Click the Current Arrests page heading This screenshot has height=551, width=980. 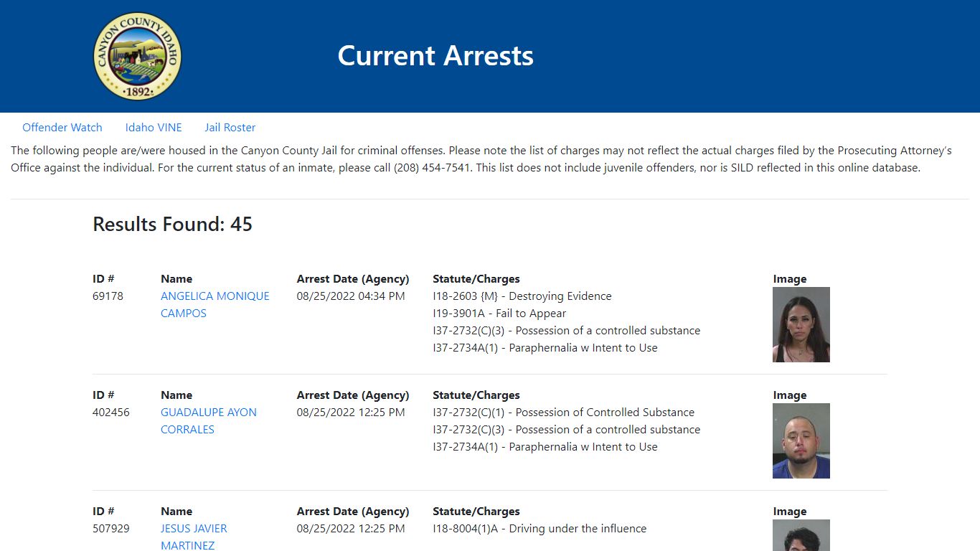(435, 56)
